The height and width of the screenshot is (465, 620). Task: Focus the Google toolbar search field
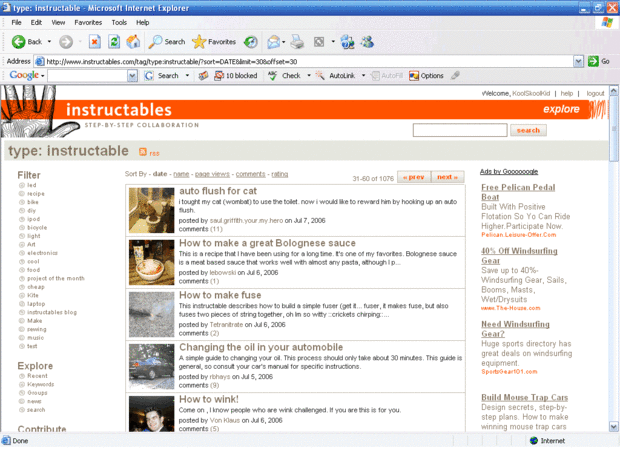[x=88, y=76]
